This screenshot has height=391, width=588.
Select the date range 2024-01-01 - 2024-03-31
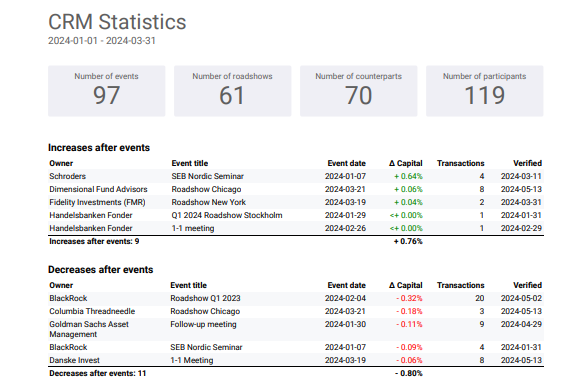coord(102,40)
